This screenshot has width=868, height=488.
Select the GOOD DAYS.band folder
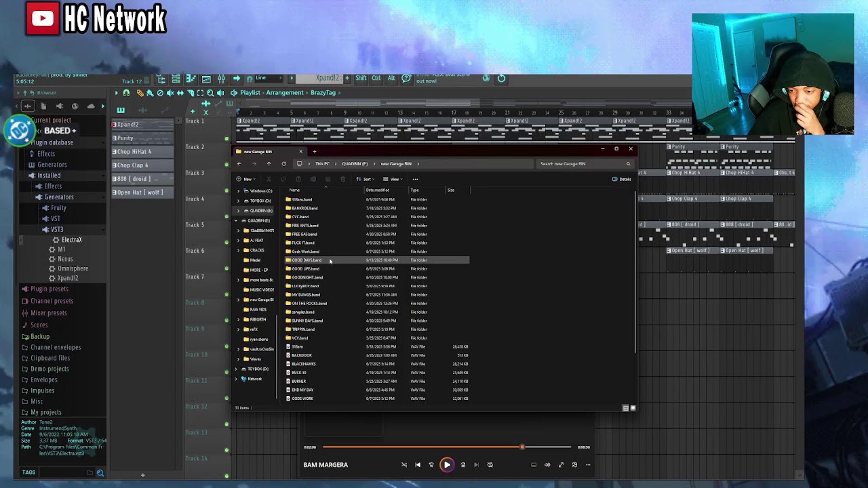376,260
